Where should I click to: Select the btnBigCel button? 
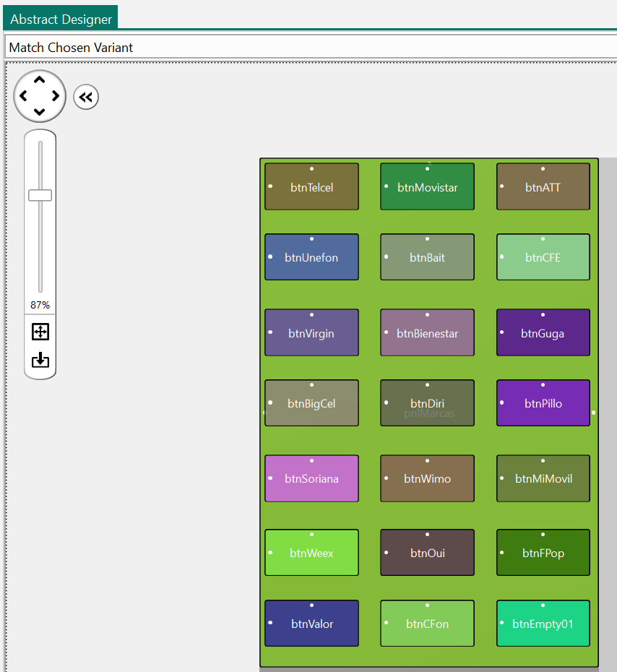point(311,403)
